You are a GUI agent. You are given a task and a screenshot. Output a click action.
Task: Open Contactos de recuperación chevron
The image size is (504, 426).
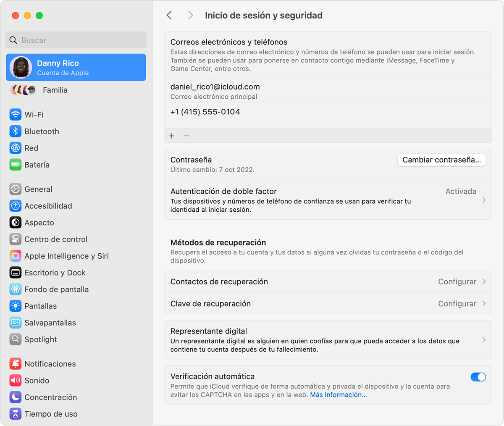click(484, 281)
